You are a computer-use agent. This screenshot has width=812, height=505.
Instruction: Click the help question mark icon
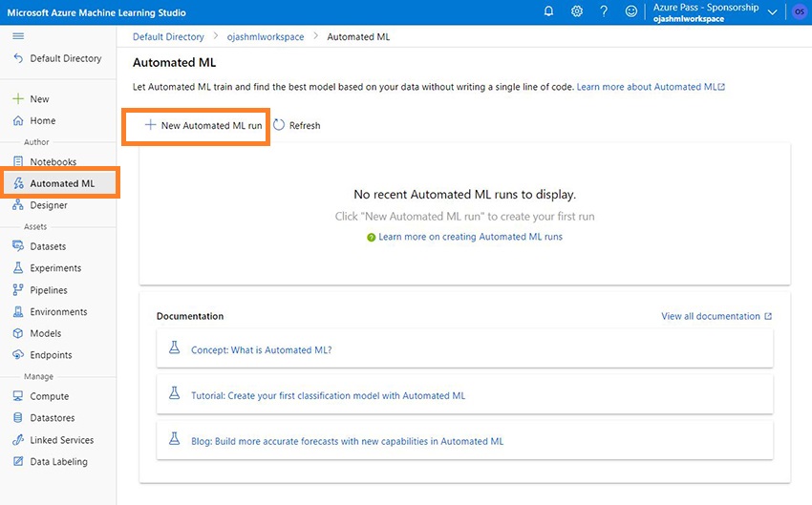coord(604,12)
